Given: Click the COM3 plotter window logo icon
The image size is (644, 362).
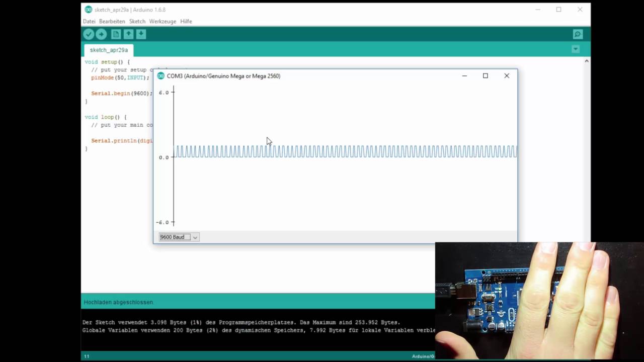Looking at the screenshot, I should (161, 76).
